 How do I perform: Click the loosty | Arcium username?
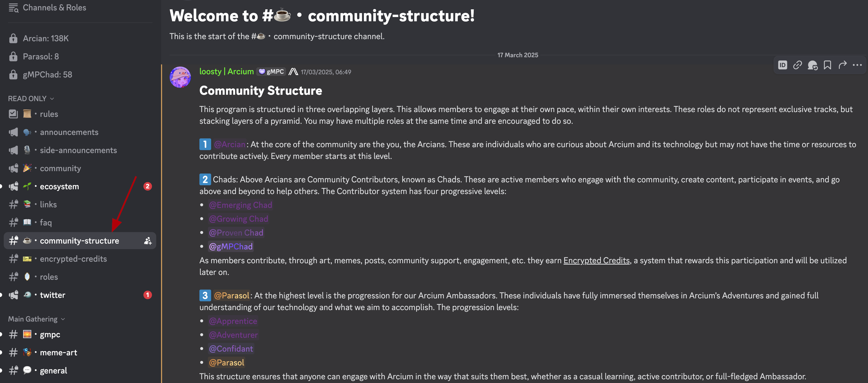[226, 72]
